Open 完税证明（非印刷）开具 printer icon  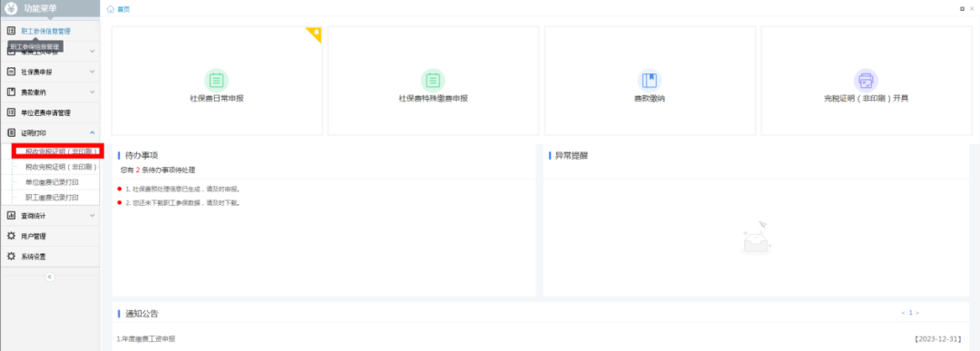click(x=866, y=80)
